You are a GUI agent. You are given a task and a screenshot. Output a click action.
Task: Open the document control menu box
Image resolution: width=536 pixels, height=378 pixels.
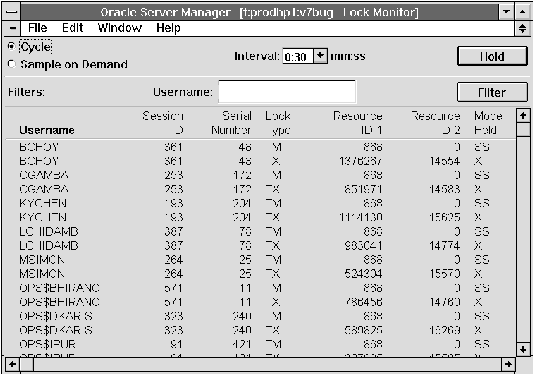tap(12, 28)
